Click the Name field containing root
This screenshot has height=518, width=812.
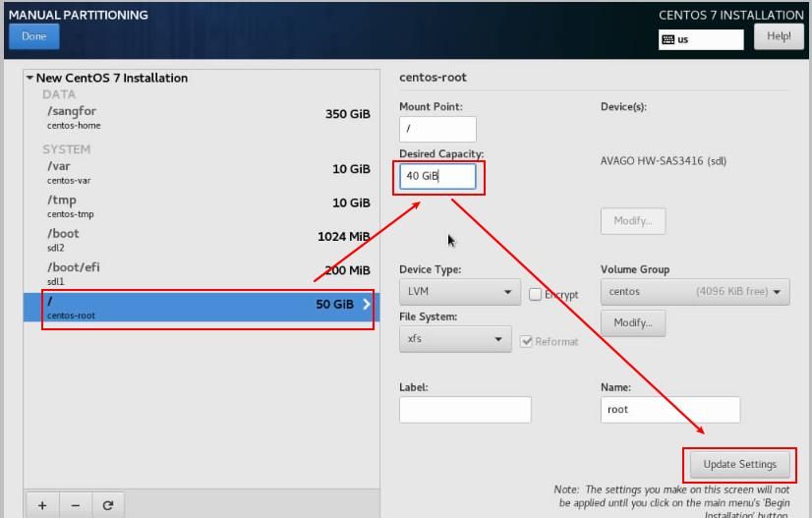coord(669,409)
